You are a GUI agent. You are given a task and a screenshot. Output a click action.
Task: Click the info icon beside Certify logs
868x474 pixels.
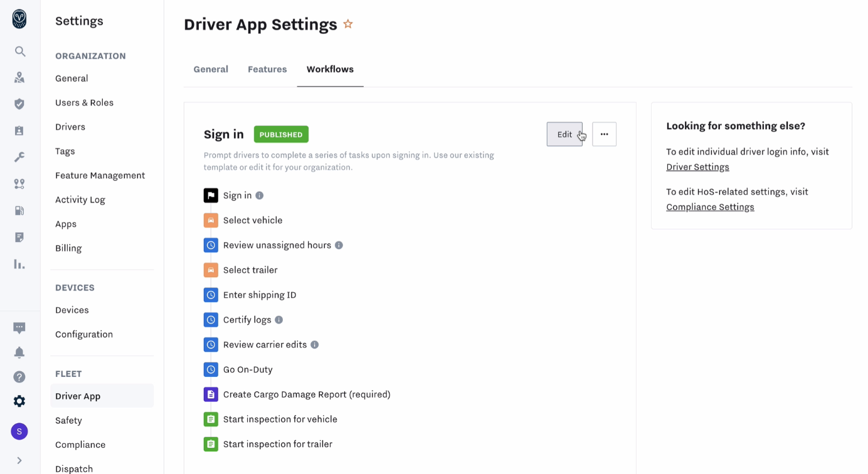278,320
